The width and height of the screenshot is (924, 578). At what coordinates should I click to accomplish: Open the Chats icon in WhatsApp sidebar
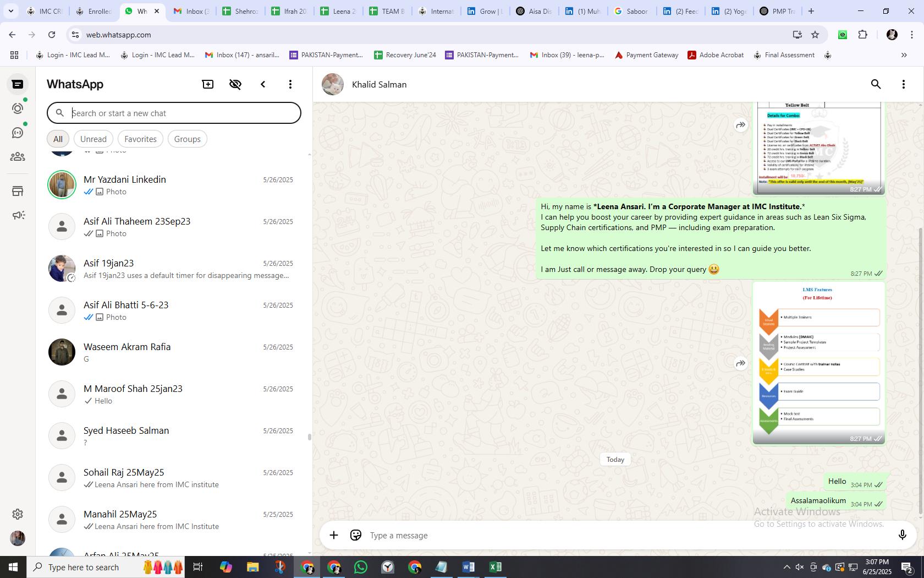click(18, 84)
